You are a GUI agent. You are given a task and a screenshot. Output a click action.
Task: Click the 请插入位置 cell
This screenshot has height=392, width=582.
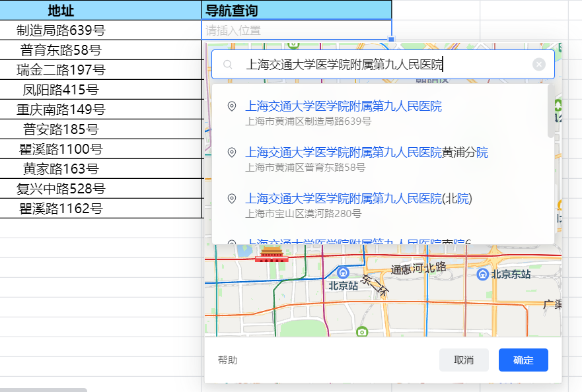[297, 30]
